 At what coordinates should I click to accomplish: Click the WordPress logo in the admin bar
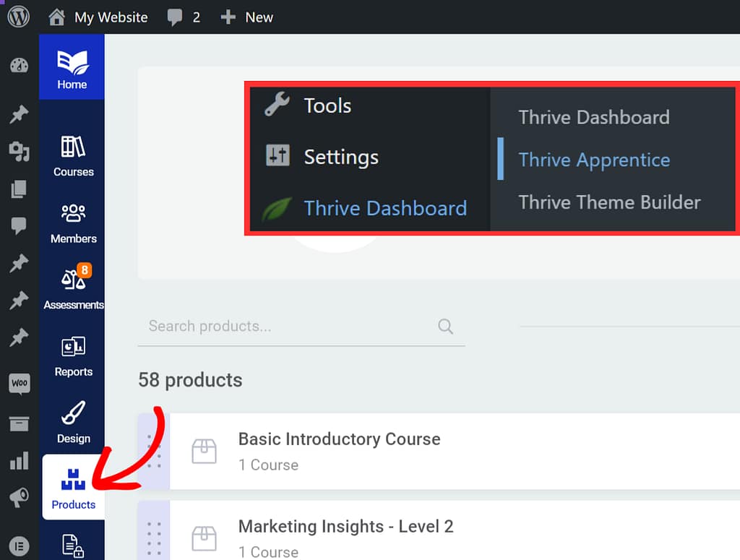[x=19, y=17]
